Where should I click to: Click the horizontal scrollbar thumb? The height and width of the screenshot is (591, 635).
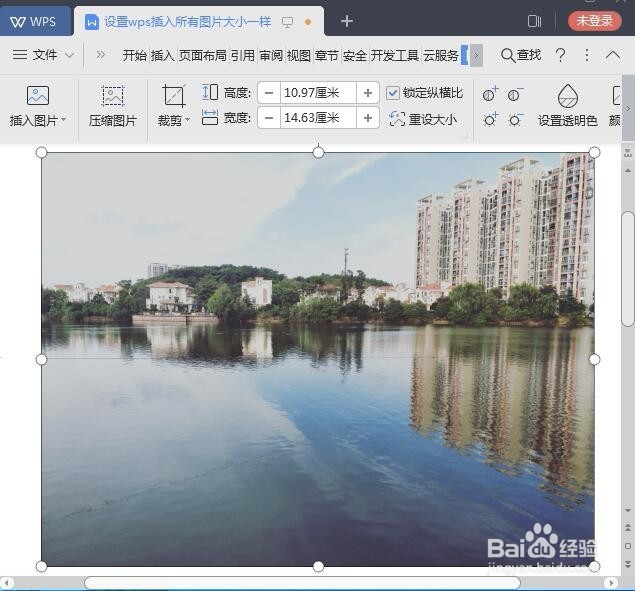[x=302, y=583]
